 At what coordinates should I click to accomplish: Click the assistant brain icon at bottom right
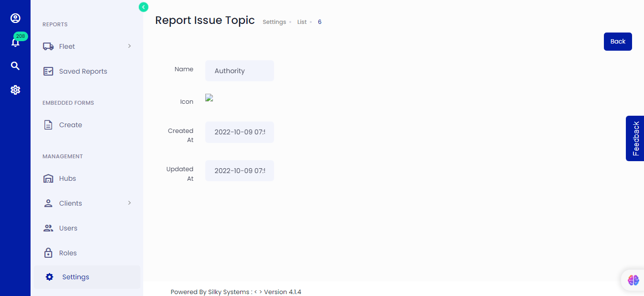(633, 280)
